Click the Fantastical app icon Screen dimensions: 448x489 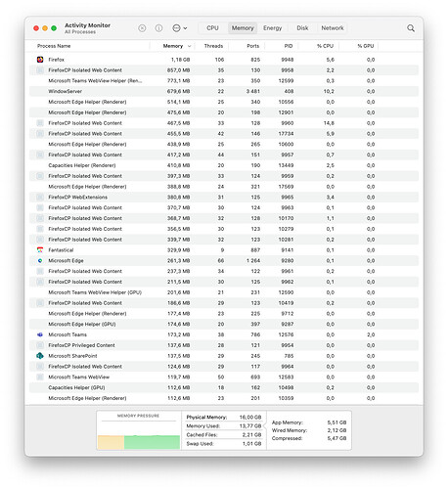point(40,250)
